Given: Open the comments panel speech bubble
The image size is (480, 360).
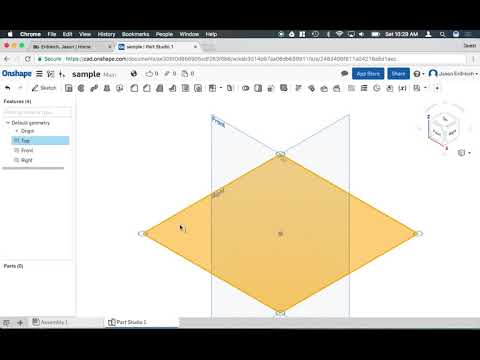Looking at the screenshot, I should click(345, 74).
